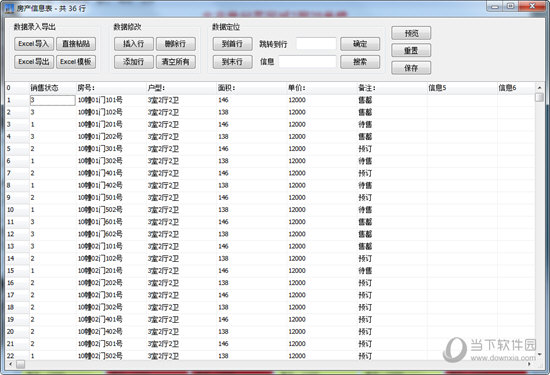Click the 确定 button
The height and width of the screenshot is (375, 550).
360,44
